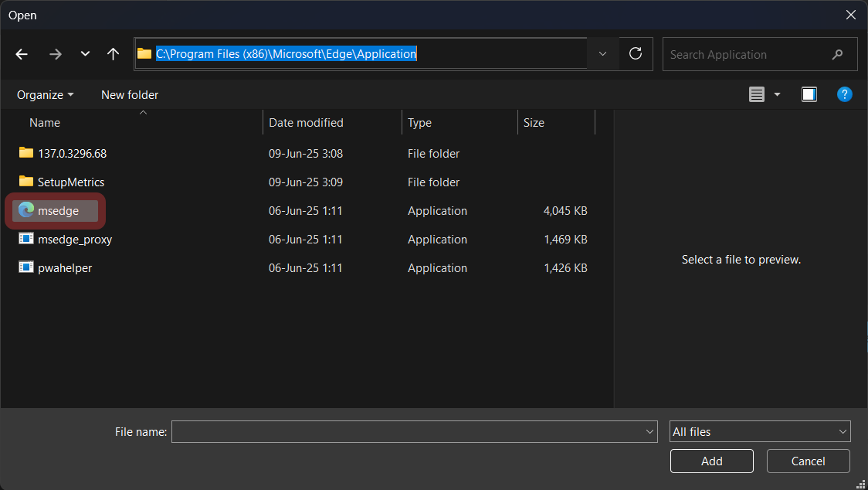Open the view options dropdown arrow
Image resolution: width=868 pixels, height=490 pixels.
coord(777,95)
